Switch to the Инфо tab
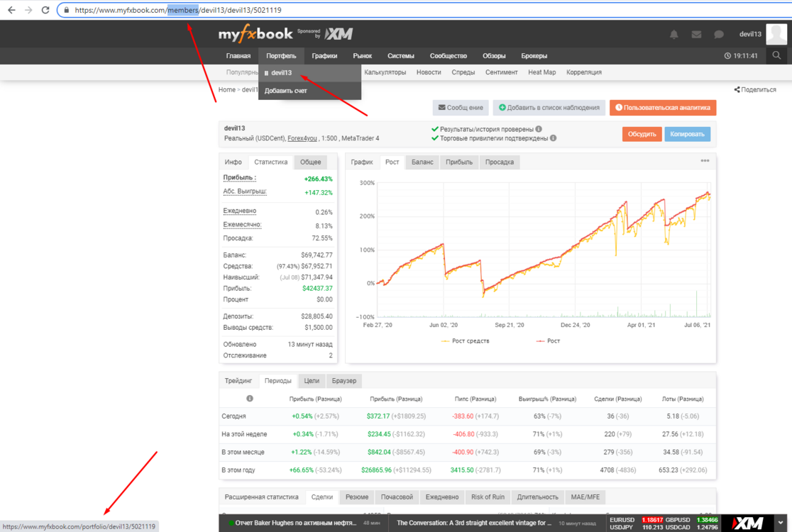 point(233,162)
